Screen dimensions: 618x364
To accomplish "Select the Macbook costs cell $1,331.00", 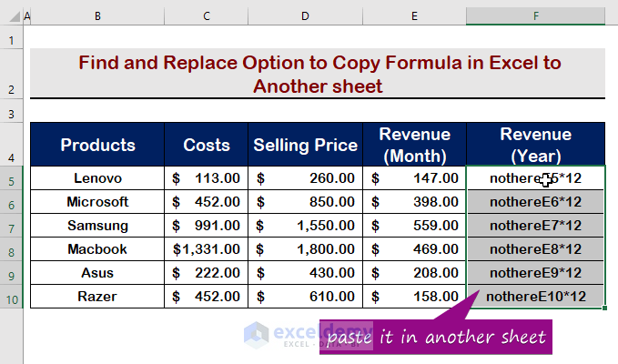I will pos(207,249).
